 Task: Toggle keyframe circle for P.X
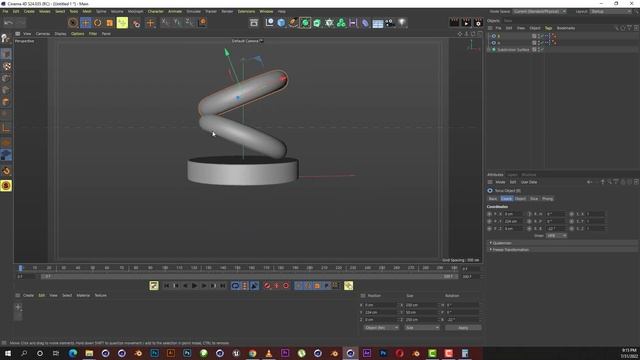489,214
